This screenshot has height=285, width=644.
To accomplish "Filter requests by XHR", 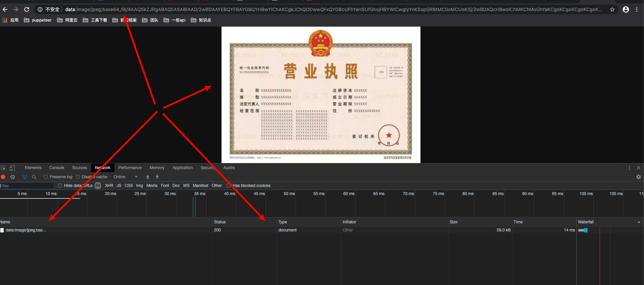I will (109, 186).
